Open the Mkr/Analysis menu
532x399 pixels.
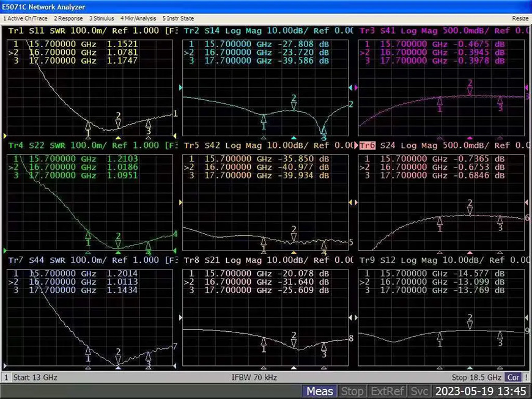pos(138,18)
